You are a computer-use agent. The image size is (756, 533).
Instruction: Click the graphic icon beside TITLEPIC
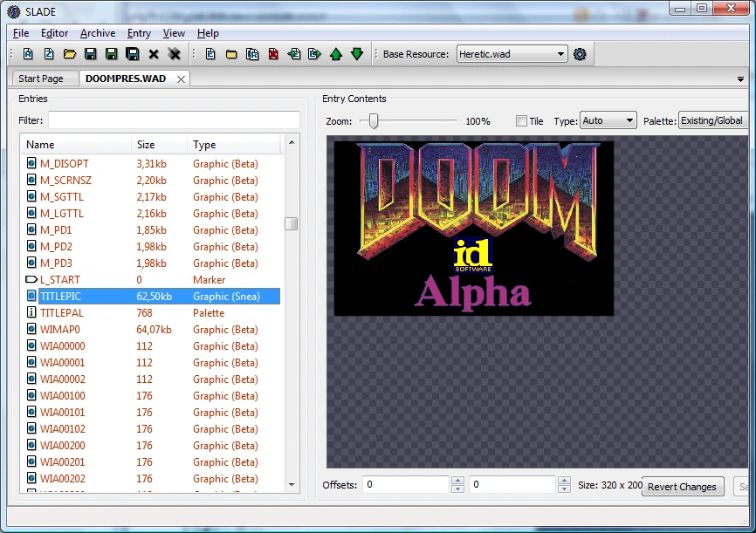(31, 296)
